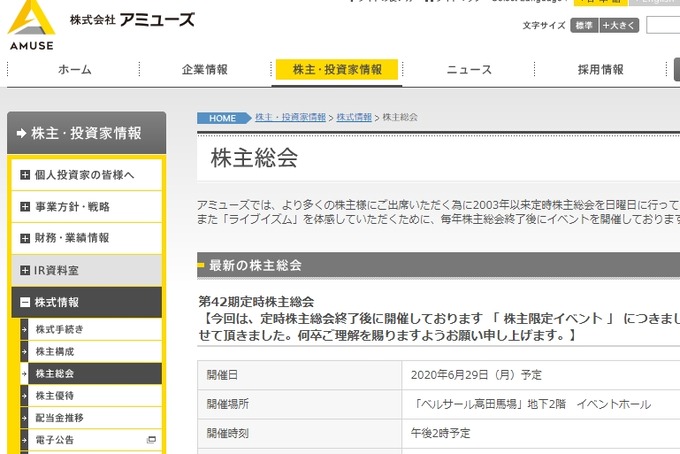Open 株式情報 sidebar section
Screen dimensions: 680x454
tap(87, 302)
